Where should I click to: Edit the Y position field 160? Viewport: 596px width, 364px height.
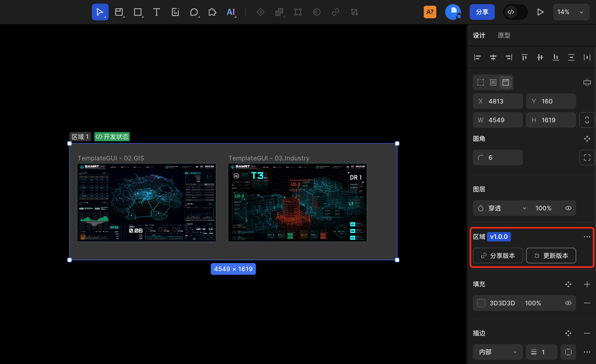[551, 101]
